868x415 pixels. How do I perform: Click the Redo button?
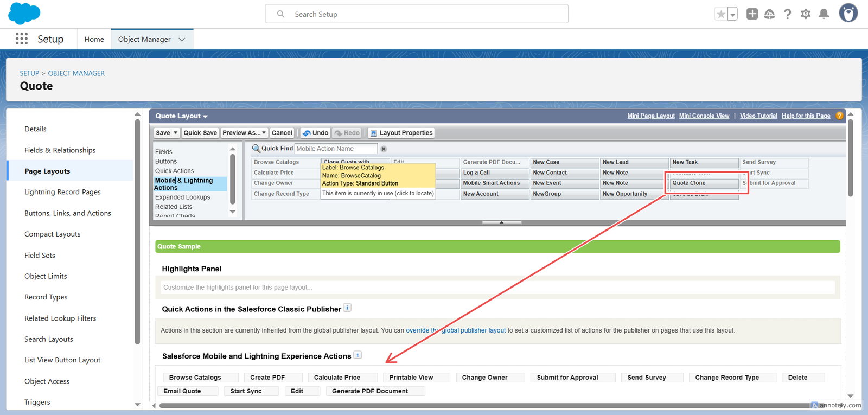tap(347, 133)
